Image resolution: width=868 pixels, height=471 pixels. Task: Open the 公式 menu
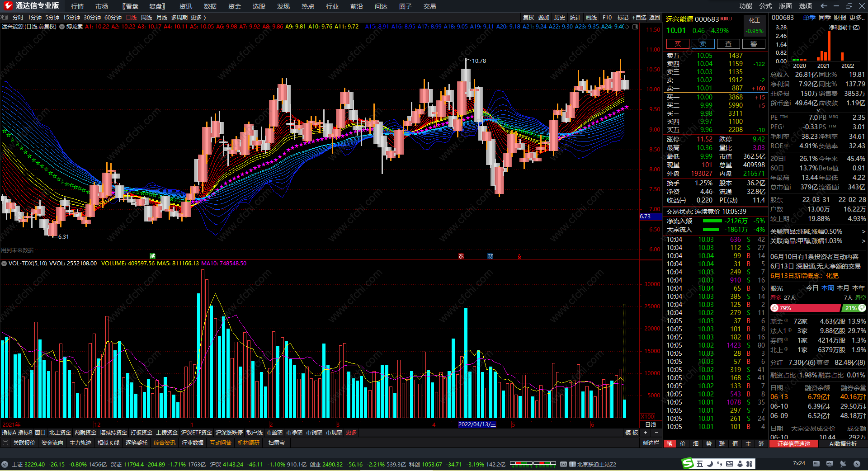(765, 6)
